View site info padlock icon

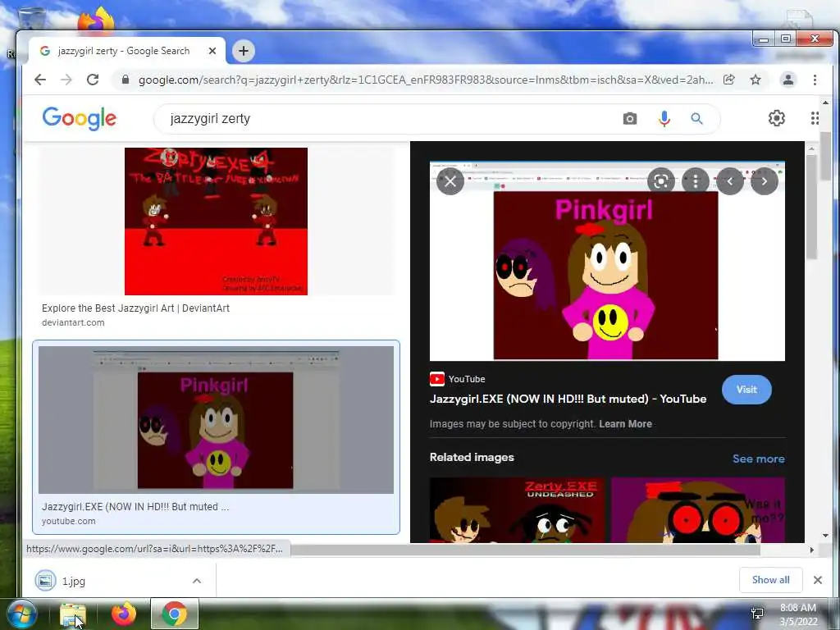(x=126, y=80)
